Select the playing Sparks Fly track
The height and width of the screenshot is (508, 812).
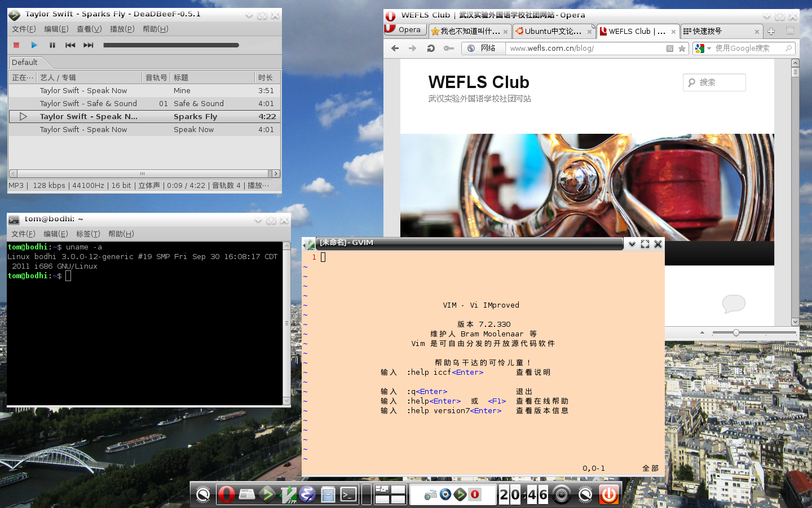[144, 116]
